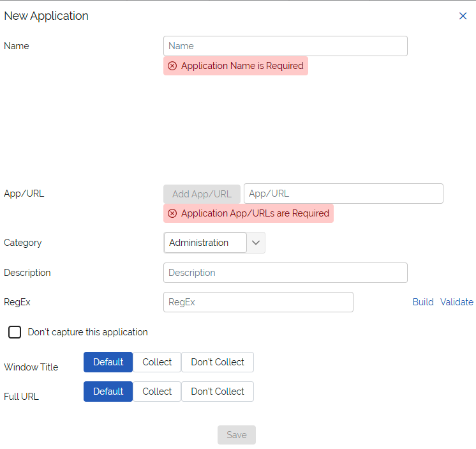Image resolution: width=476 pixels, height=449 pixels.
Task: Click the Name input field
Action: coord(285,46)
